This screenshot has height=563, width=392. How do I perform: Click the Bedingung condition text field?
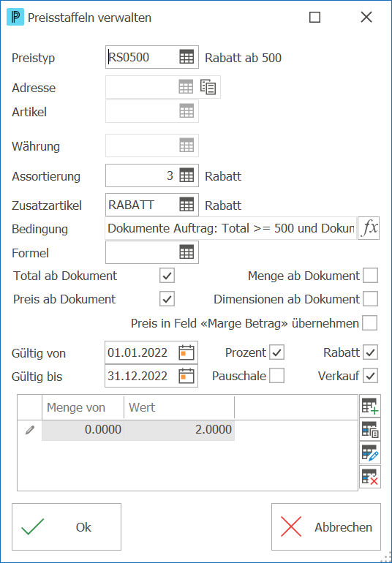click(230, 228)
